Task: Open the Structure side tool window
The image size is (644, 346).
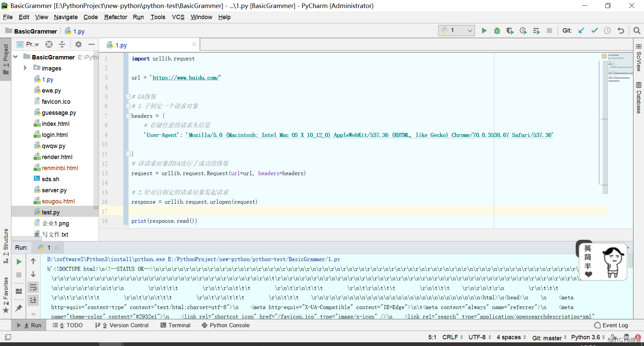Action: click(6, 246)
